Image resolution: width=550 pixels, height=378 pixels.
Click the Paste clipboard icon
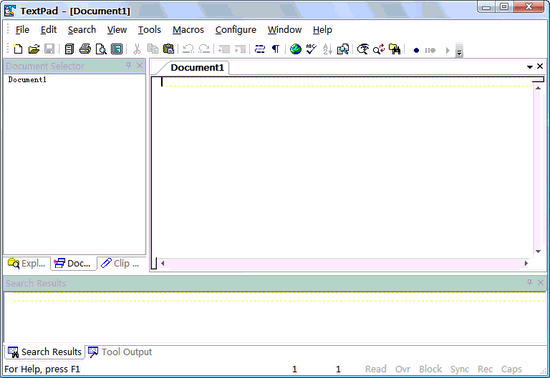(x=168, y=49)
